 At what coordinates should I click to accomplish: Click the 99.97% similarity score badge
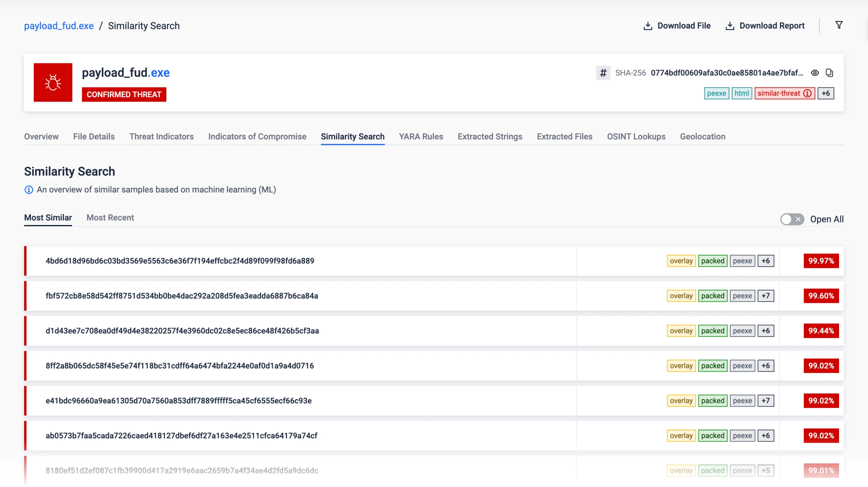click(x=821, y=261)
